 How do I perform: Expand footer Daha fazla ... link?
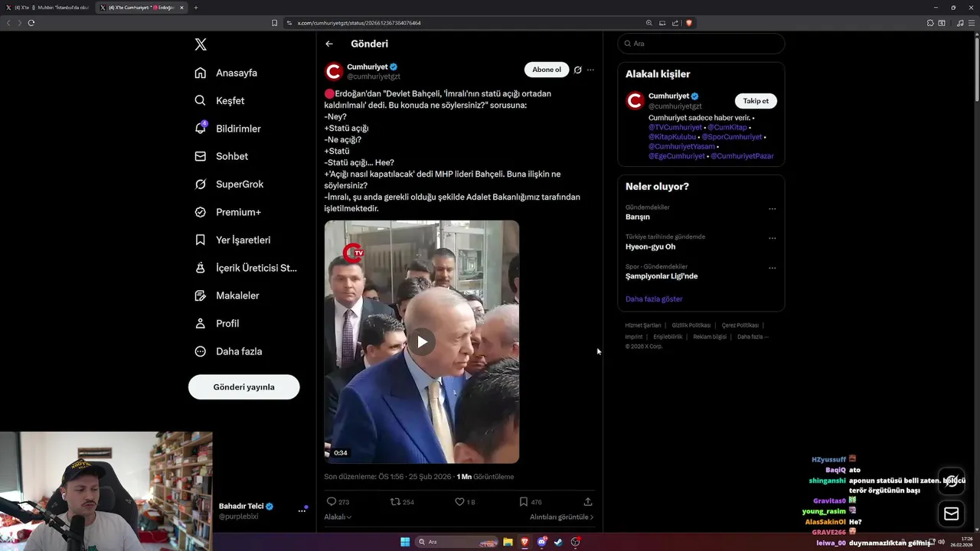click(x=753, y=337)
